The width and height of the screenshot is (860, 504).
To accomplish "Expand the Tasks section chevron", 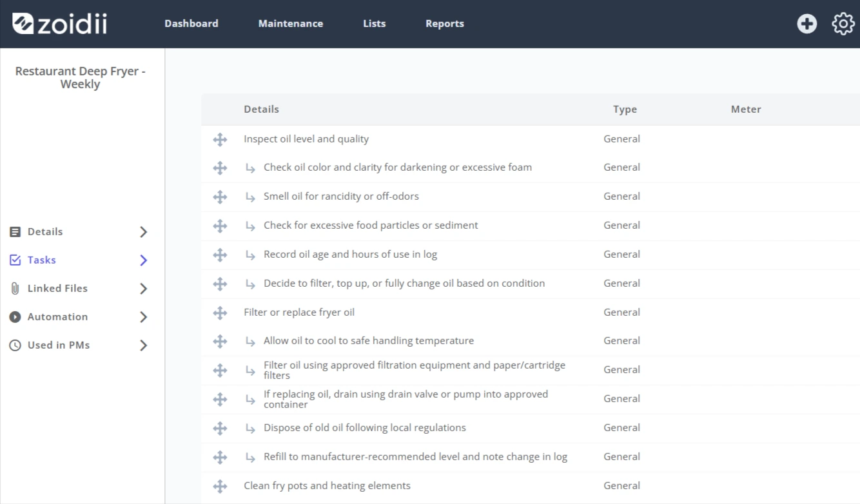I will click(144, 260).
